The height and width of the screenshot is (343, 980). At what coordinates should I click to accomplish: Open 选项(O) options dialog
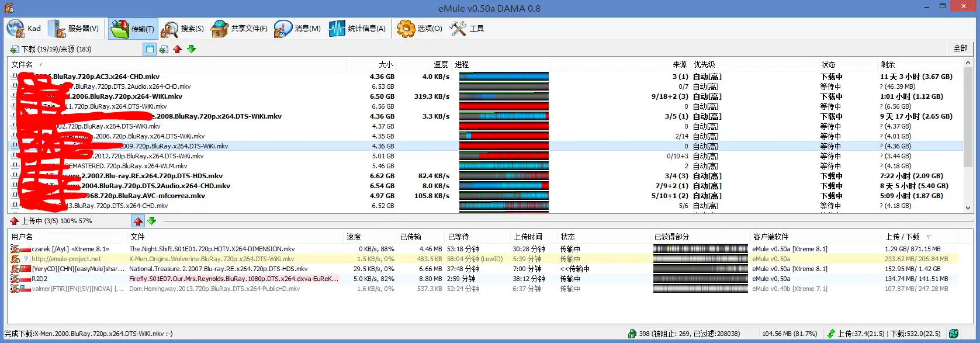(420, 28)
